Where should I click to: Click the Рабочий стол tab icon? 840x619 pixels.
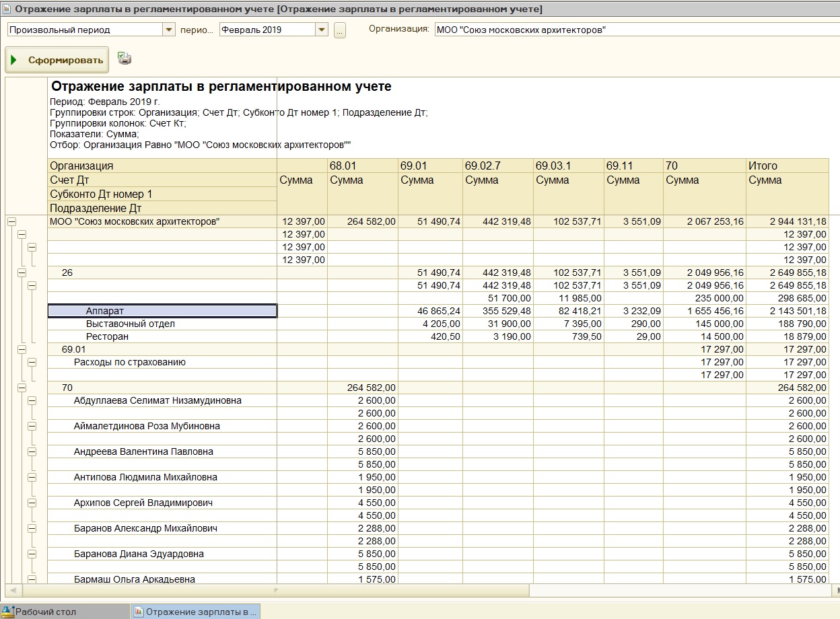click(x=8, y=612)
